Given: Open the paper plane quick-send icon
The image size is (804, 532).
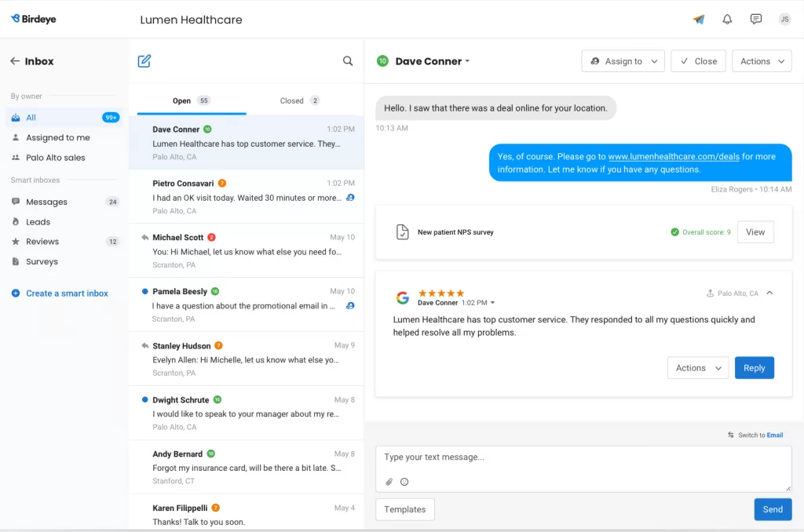Looking at the screenshot, I should (x=698, y=20).
